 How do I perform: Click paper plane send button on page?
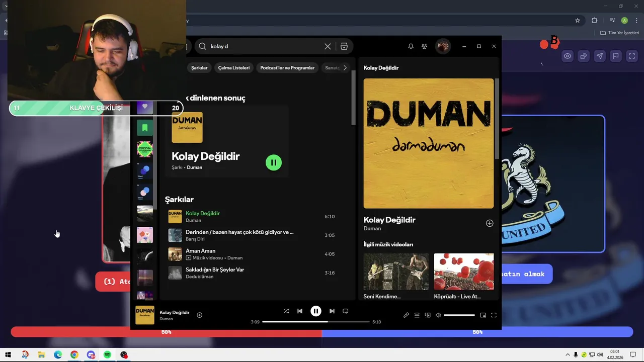[x=600, y=56]
